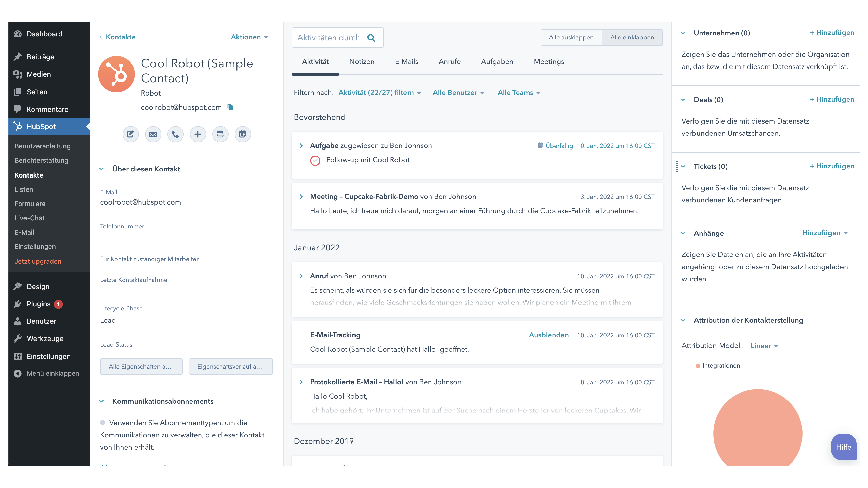Switch to the Notizen tab

362,62
